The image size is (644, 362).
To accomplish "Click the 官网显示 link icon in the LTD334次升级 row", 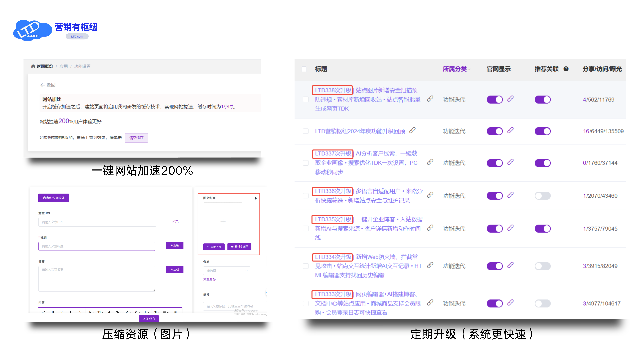I will coord(510,265).
